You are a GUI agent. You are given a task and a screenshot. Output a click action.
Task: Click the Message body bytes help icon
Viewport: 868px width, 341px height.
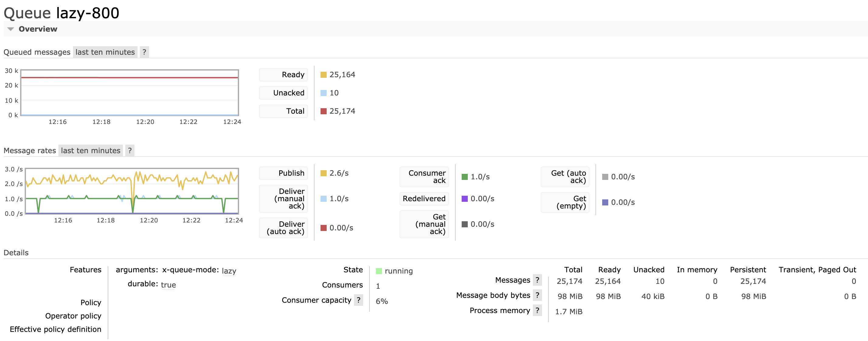tap(537, 295)
